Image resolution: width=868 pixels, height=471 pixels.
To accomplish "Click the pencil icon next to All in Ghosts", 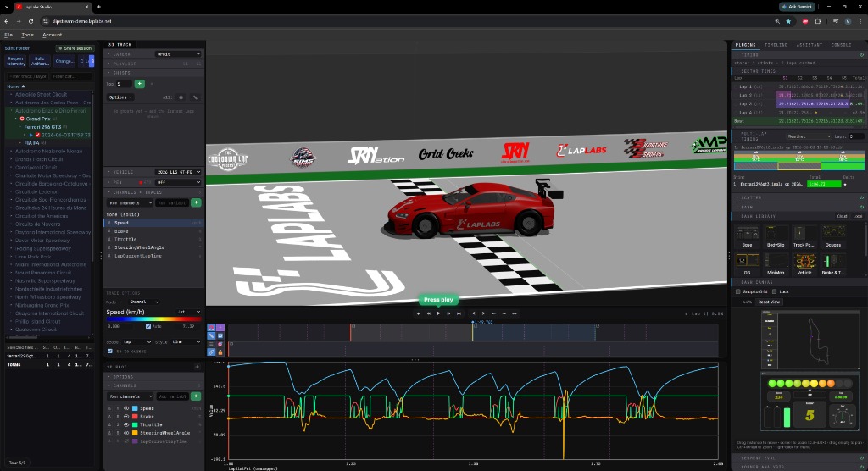I will click(195, 97).
